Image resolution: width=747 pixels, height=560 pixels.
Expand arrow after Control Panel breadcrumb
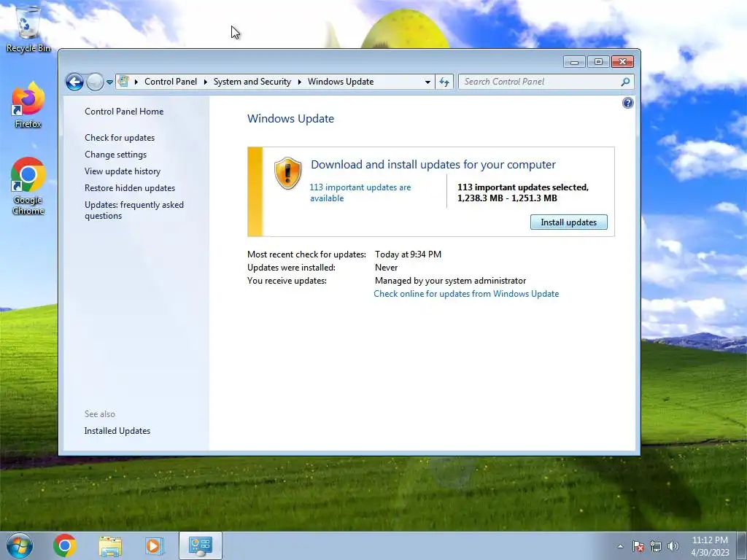pyautogui.click(x=205, y=82)
